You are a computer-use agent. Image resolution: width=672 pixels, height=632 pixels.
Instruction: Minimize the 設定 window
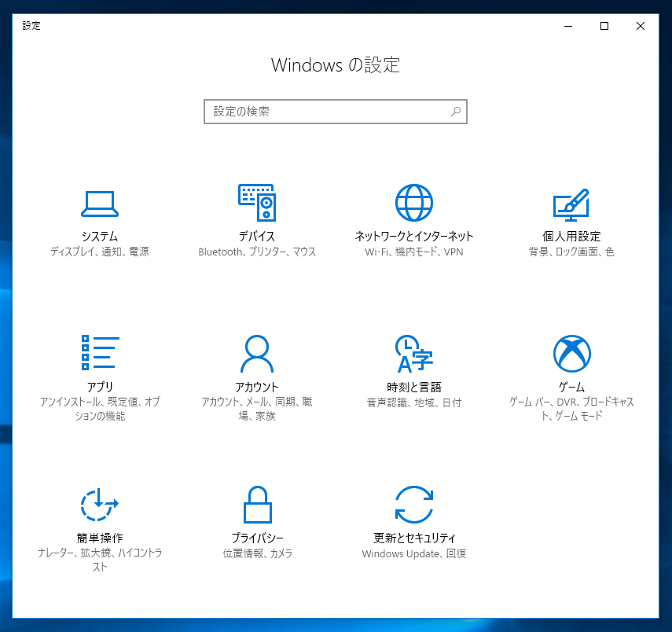pos(568,26)
